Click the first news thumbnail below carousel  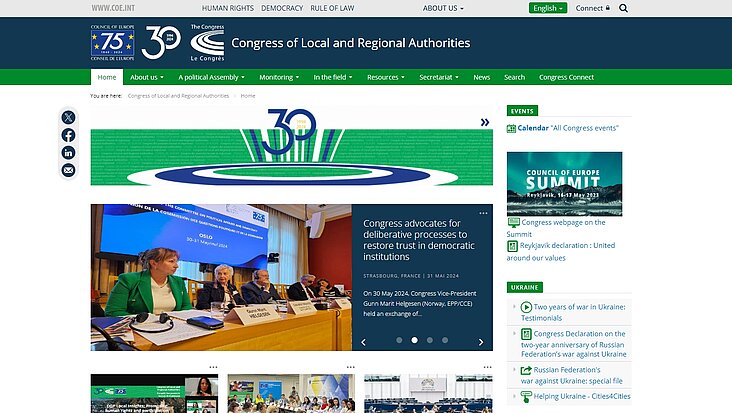click(154, 393)
